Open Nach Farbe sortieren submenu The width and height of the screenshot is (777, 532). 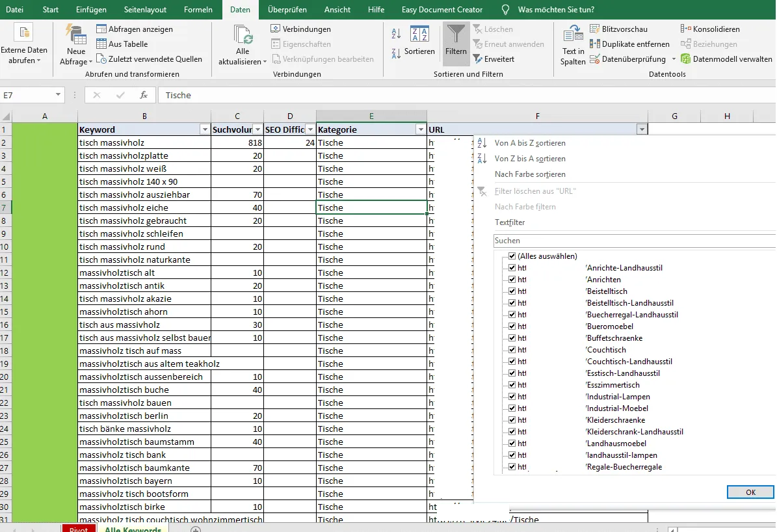[x=530, y=174]
